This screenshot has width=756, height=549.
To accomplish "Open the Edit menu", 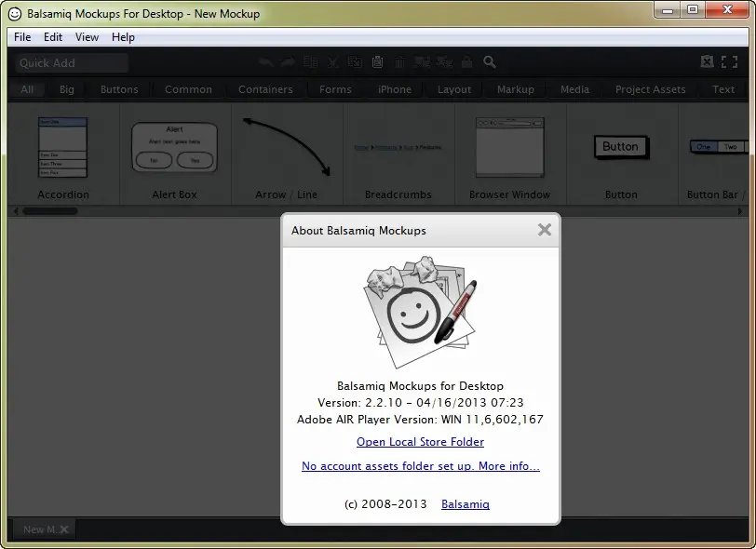I will click(x=53, y=37).
